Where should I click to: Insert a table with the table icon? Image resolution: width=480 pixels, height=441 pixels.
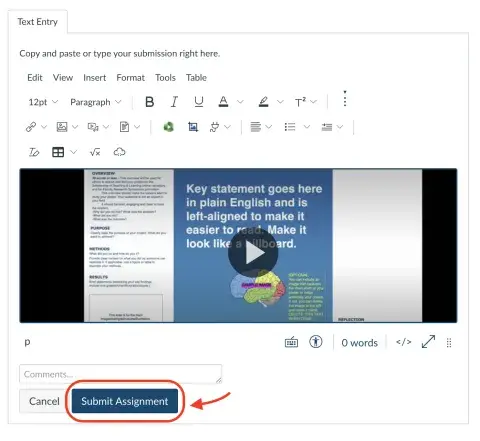58,152
